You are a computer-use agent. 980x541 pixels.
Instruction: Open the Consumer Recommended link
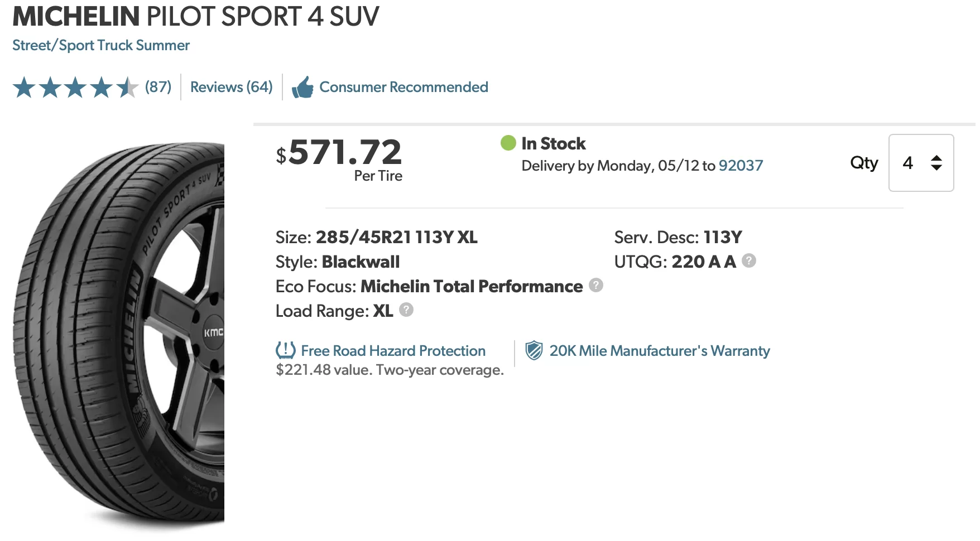click(403, 87)
